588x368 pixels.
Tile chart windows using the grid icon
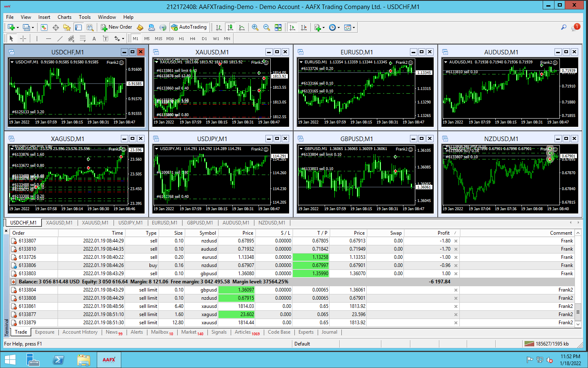[278, 27]
